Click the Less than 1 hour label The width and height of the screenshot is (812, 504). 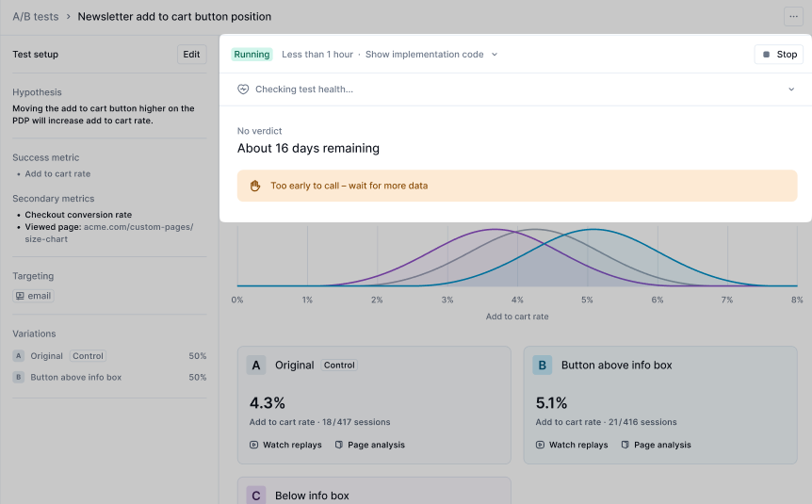pyautogui.click(x=317, y=55)
